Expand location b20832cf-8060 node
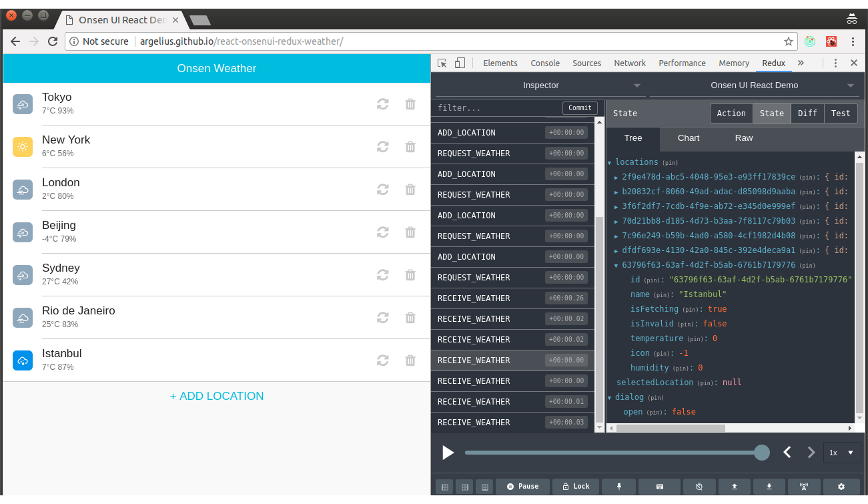Viewport: 868px width, 504px height. click(x=616, y=192)
